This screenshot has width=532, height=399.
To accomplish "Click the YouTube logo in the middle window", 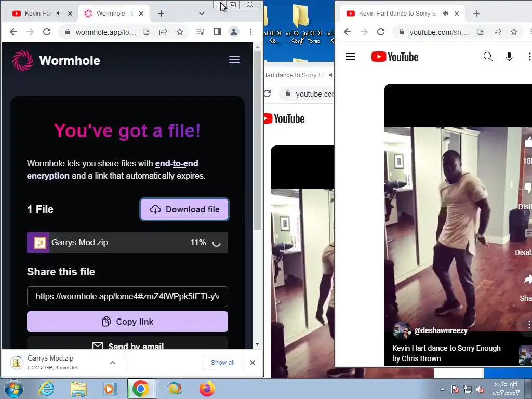I will pyautogui.click(x=284, y=119).
